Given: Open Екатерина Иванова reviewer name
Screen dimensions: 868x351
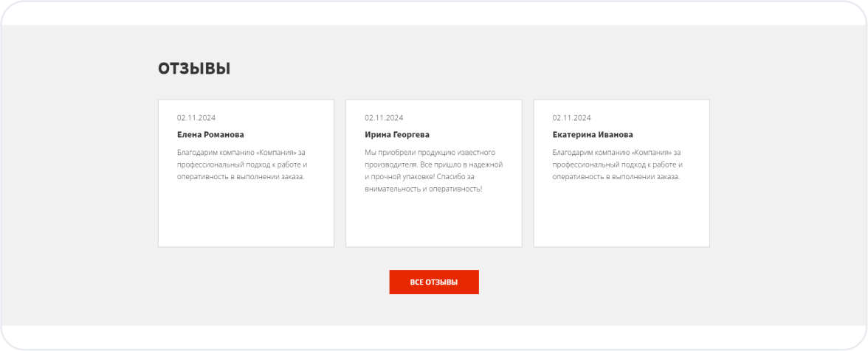Looking at the screenshot, I should click(593, 135).
